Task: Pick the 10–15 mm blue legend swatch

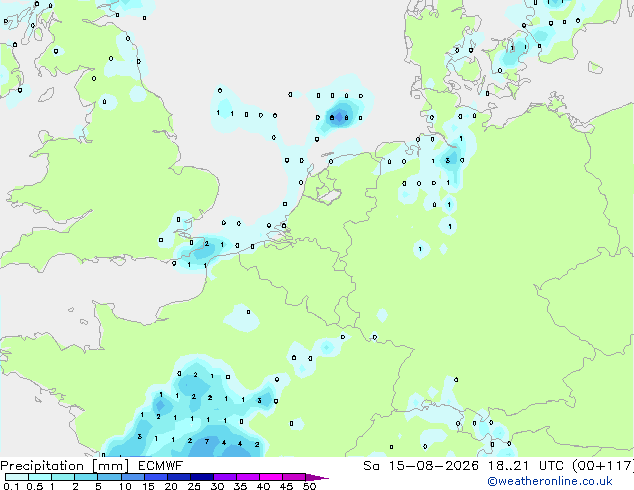Action: pyautogui.click(x=133, y=477)
